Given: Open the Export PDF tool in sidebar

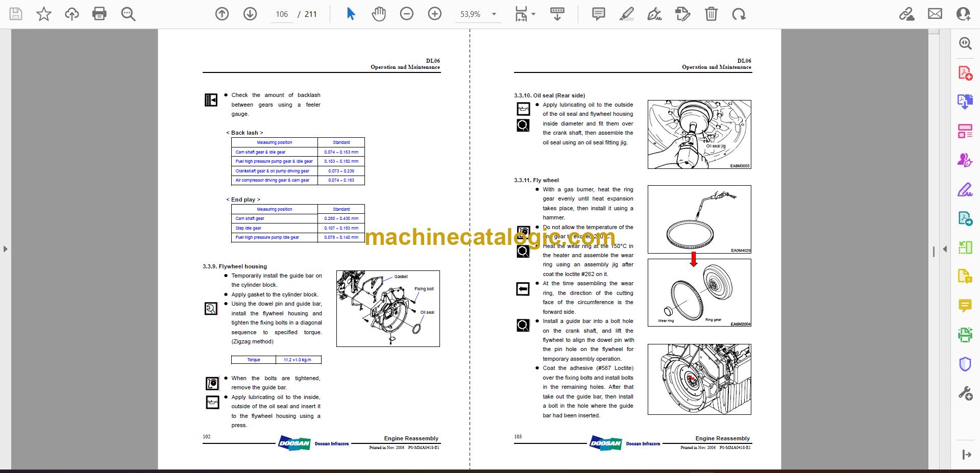Looking at the screenshot, I should tap(965, 102).
